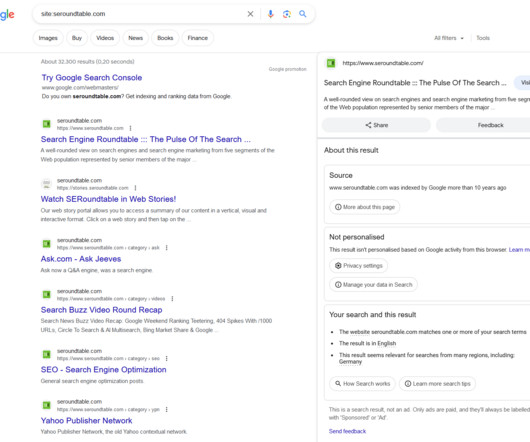Open the Books filter tab
The width and height of the screenshot is (530, 442).
coord(165,38)
